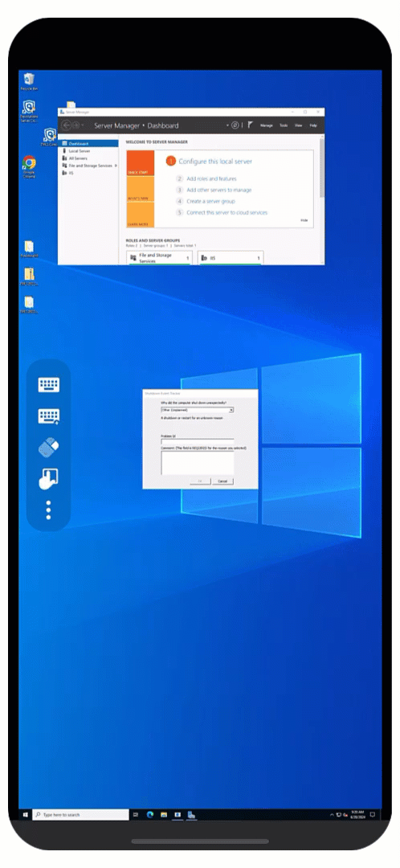Open Task View on the taskbar
Viewport: 400px width, 868px height.
click(136, 815)
